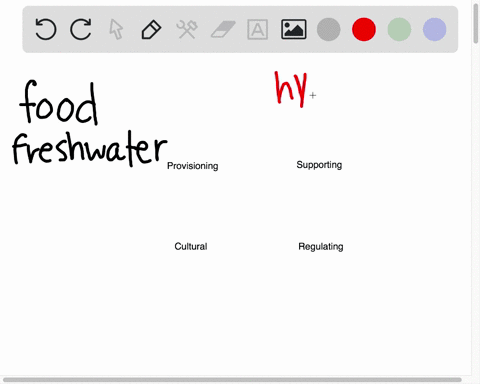Choose the red color swatch

[364, 29]
